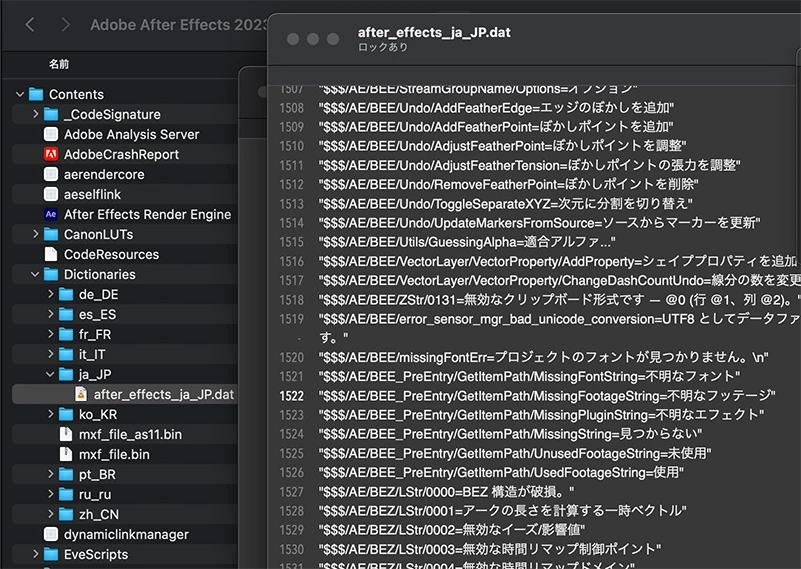Expand the EveScripts folder
This screenshot has width=801, height=569.
(35, 554)
